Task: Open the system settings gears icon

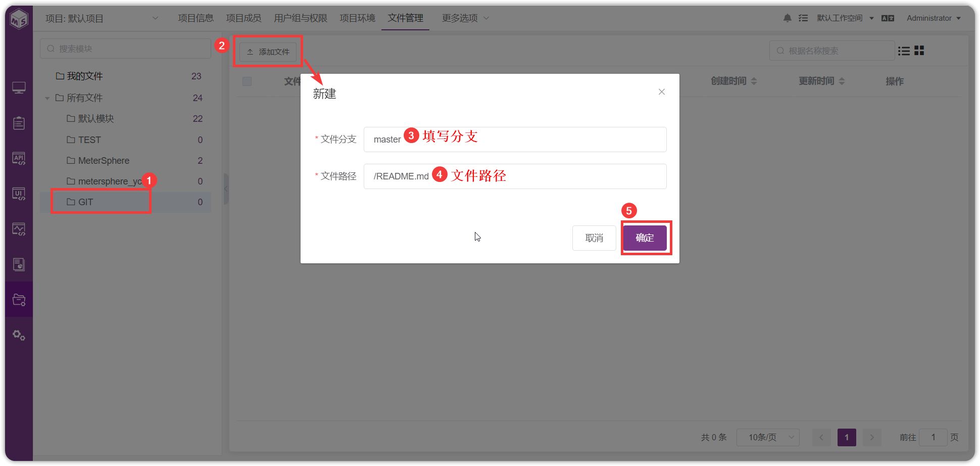Action: click(x=19, y=335)
